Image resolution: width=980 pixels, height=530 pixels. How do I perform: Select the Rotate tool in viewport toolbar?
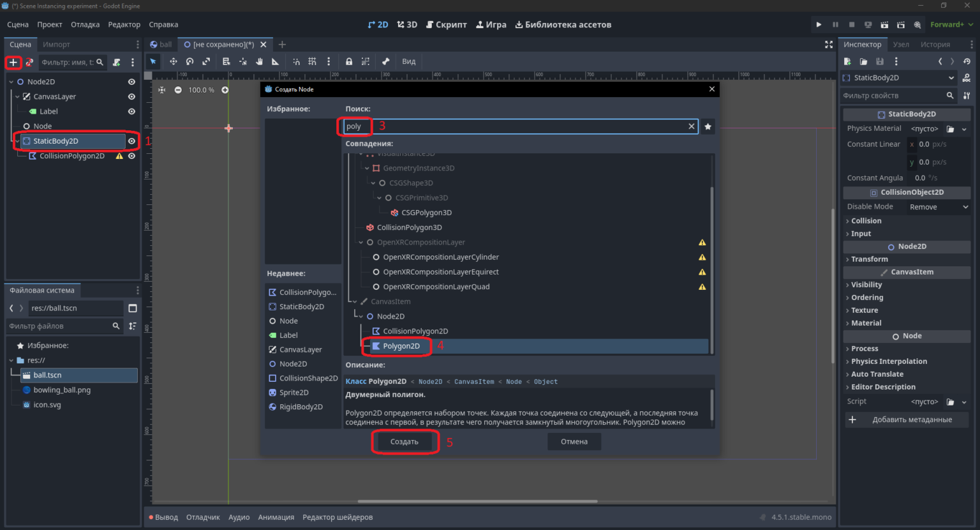[x=189, y=61]
